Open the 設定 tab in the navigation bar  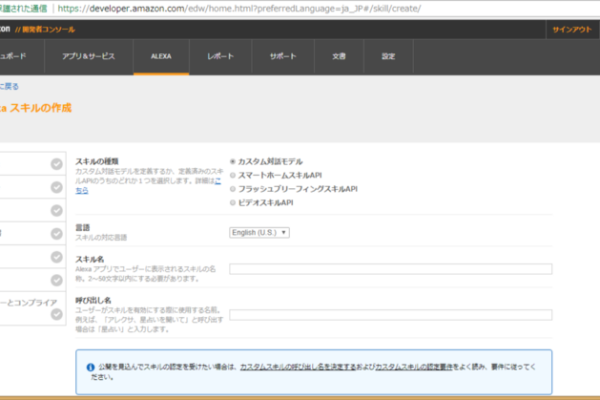click(388, 57)
